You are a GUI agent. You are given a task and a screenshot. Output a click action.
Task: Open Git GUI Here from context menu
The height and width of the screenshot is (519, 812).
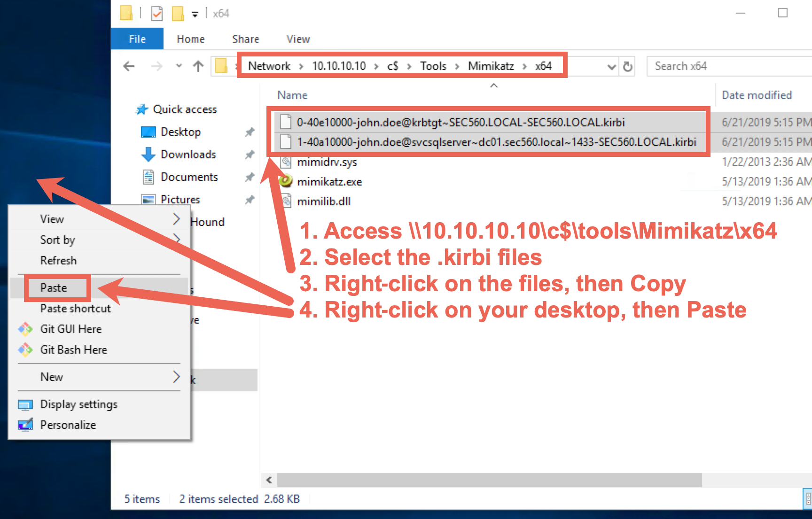[70, 329]
